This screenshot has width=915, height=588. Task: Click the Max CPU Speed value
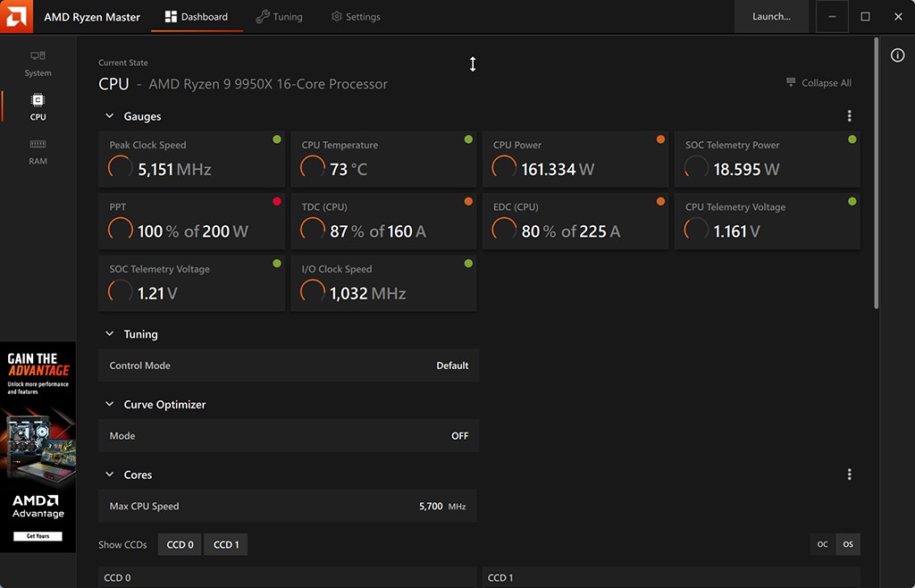(431, 507)
